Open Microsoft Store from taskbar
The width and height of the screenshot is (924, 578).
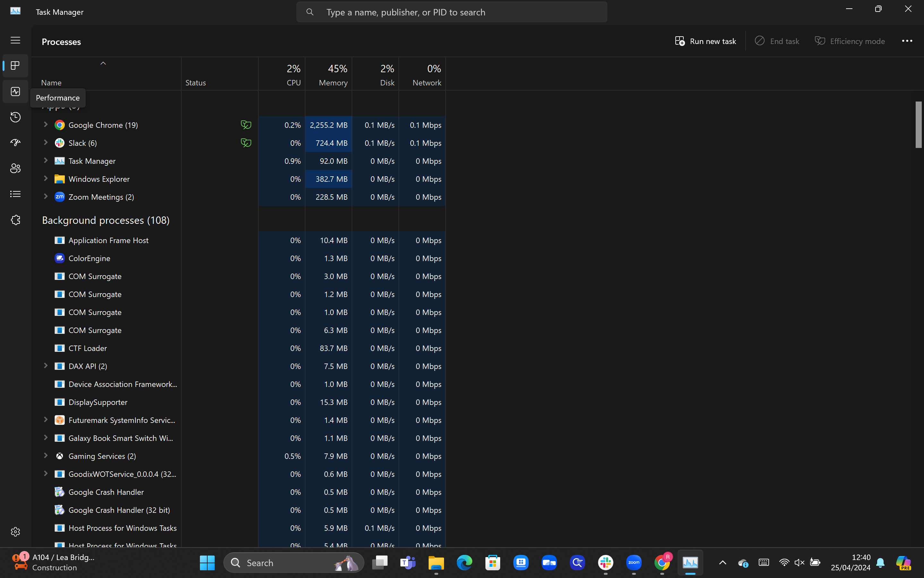[492, 563]
